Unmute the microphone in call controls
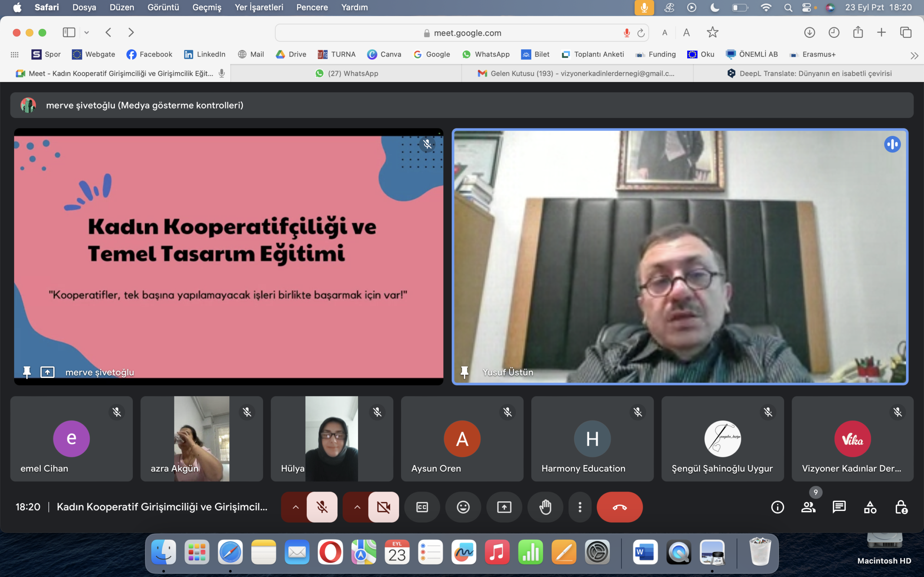The width and height of the screenshot is (924, 577). pyautogui.click(x=322, y=507)
